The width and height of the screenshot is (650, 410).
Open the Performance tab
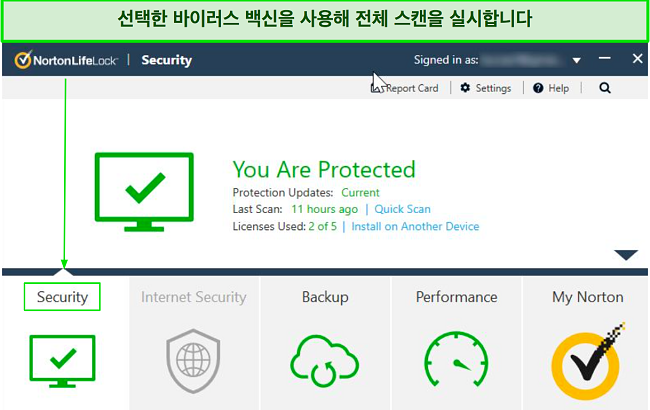point(456,297)
